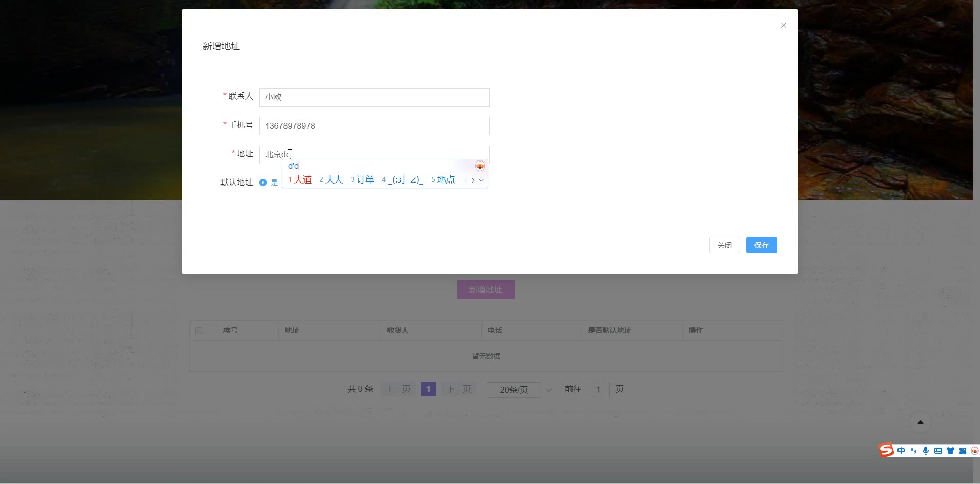Choose candidate 5 地点
The width and height of the screenshot is (980, 484).
[x=443, y=180]
